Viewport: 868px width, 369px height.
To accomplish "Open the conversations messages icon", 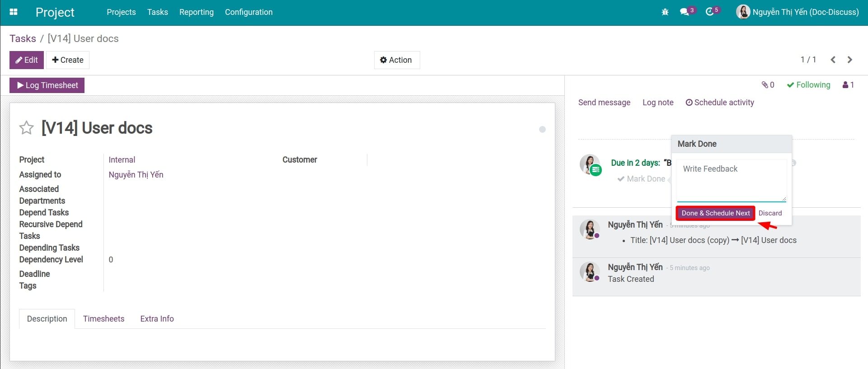I will click(685, 12).
